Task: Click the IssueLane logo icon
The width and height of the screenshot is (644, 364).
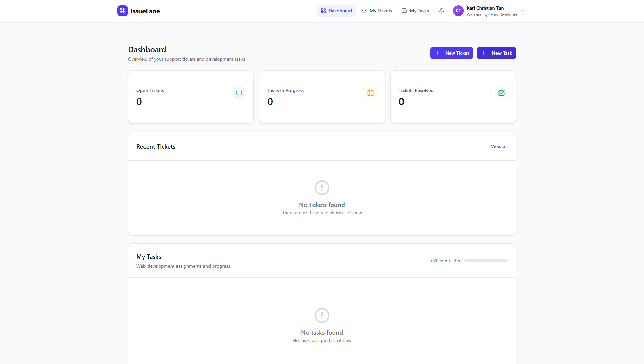Action: pyautogui.click(x=122, y=11)
